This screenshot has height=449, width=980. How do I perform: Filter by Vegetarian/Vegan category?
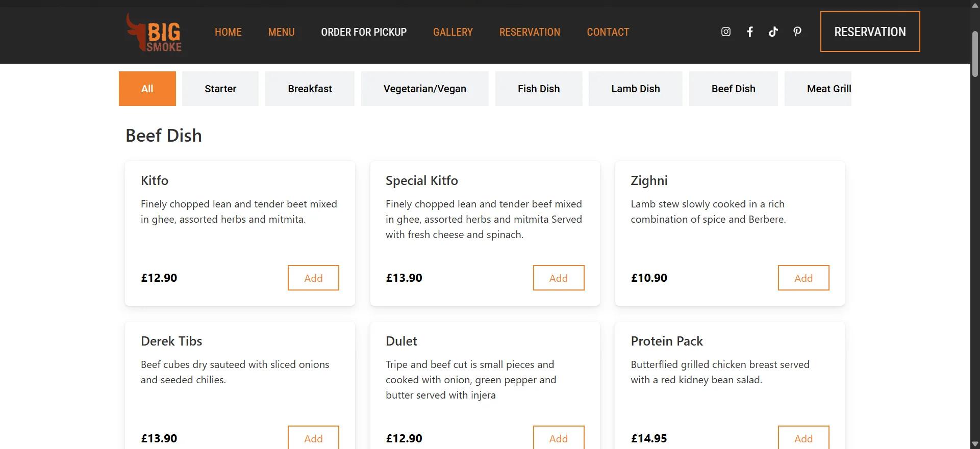click(x=425, y=89)
